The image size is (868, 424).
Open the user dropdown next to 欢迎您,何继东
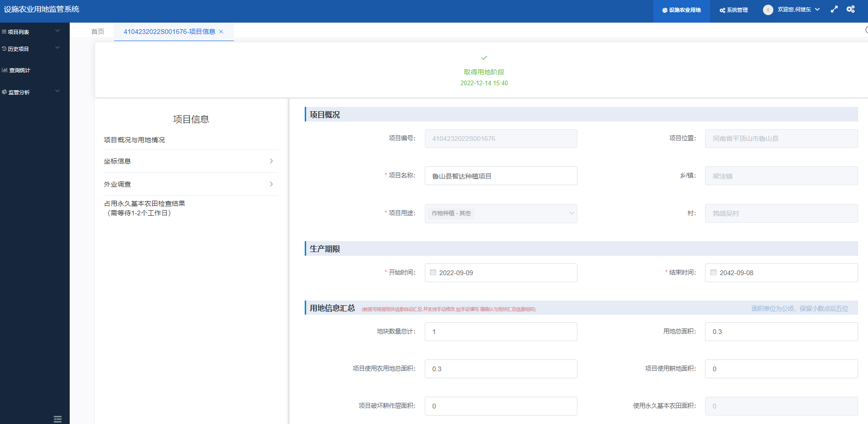click(x=817, y=9)
